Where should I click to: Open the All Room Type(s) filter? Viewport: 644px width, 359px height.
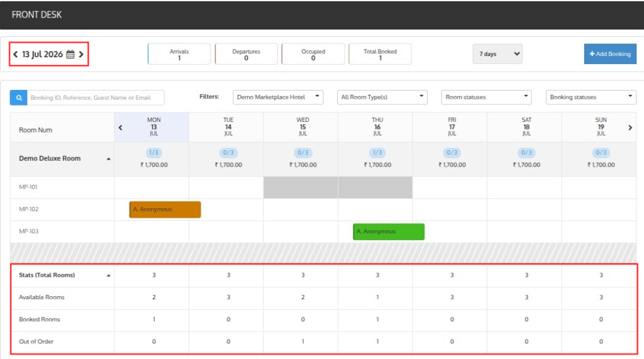(x=382, y=97)
